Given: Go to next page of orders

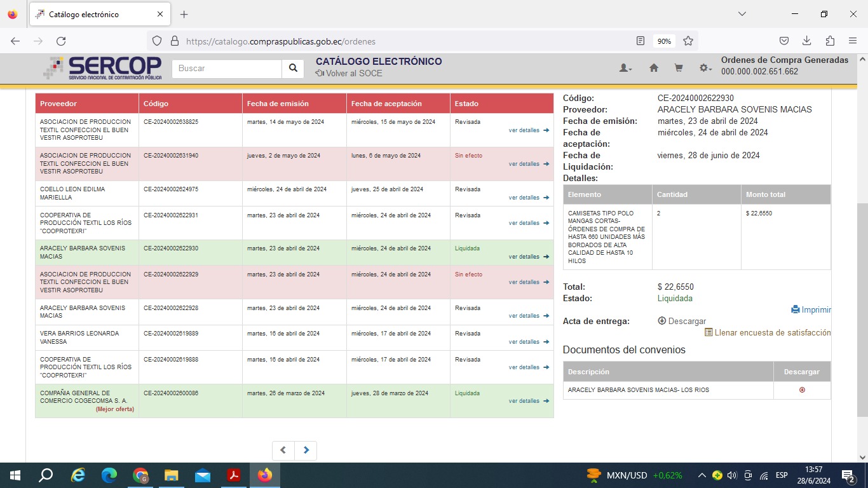Looking at the screenshot, I should (x=306, y=451).
